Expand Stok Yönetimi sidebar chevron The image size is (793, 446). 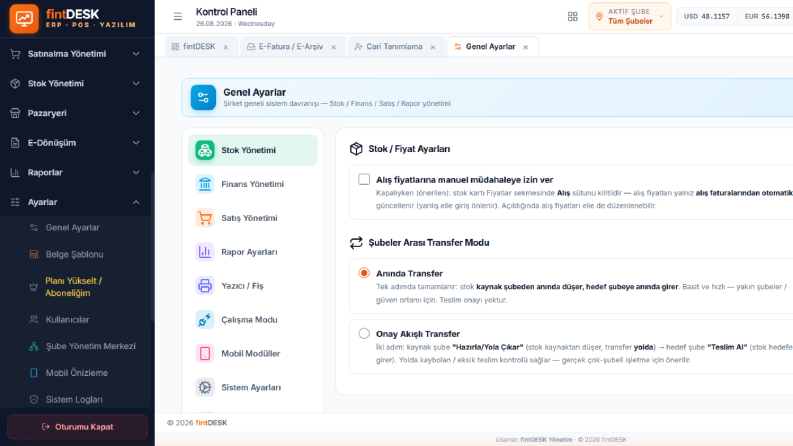tap(136, 83)
